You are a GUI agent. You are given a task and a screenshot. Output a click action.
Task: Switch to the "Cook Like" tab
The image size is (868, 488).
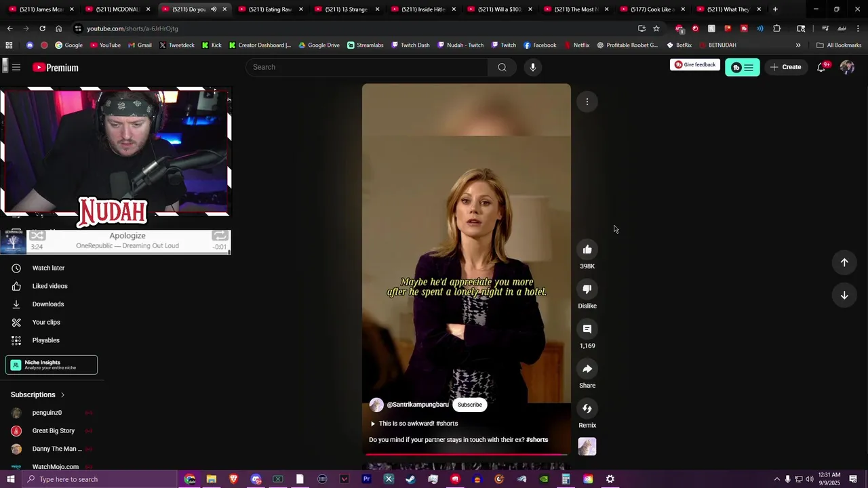pos(651,9)
